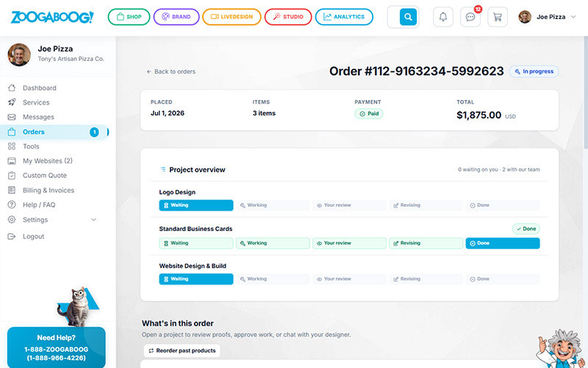
Task: Expand the Settings submenu chevron
Action: tap(94, 219)
